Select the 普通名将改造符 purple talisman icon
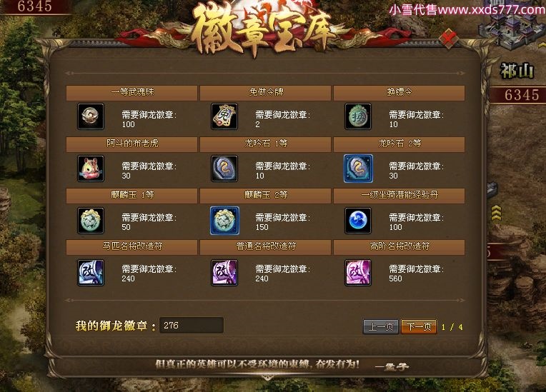 [224, 272]
